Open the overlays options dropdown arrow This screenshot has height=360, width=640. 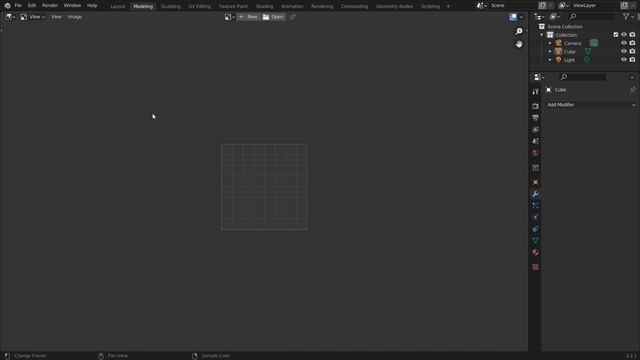521,17
